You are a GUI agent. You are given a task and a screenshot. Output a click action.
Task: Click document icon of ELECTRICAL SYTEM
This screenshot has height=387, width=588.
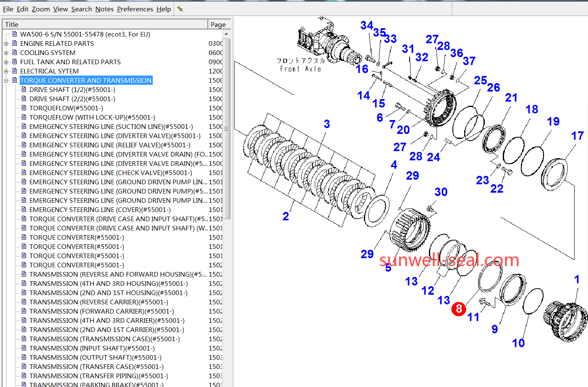coord(15,71)
